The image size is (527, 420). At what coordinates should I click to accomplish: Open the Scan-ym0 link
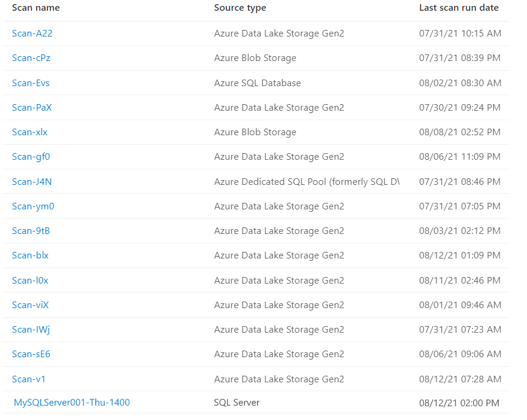click(x=33, y=206)
